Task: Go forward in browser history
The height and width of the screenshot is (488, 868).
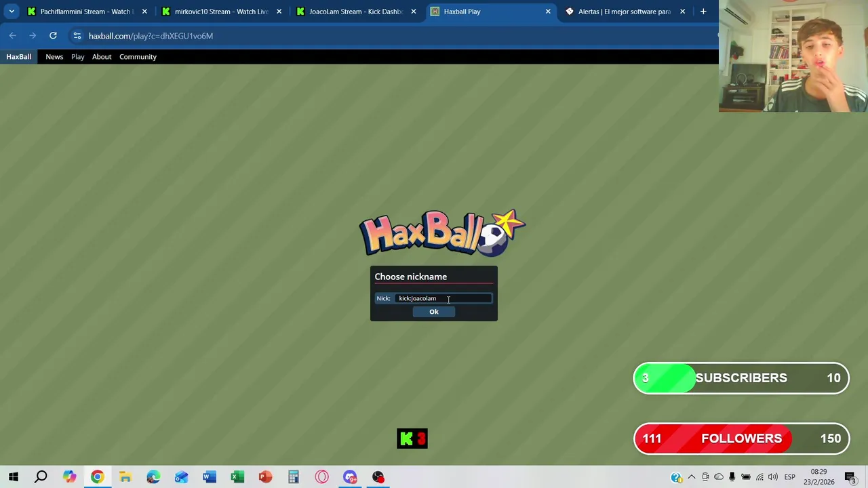Action: [x=33, y=36]
